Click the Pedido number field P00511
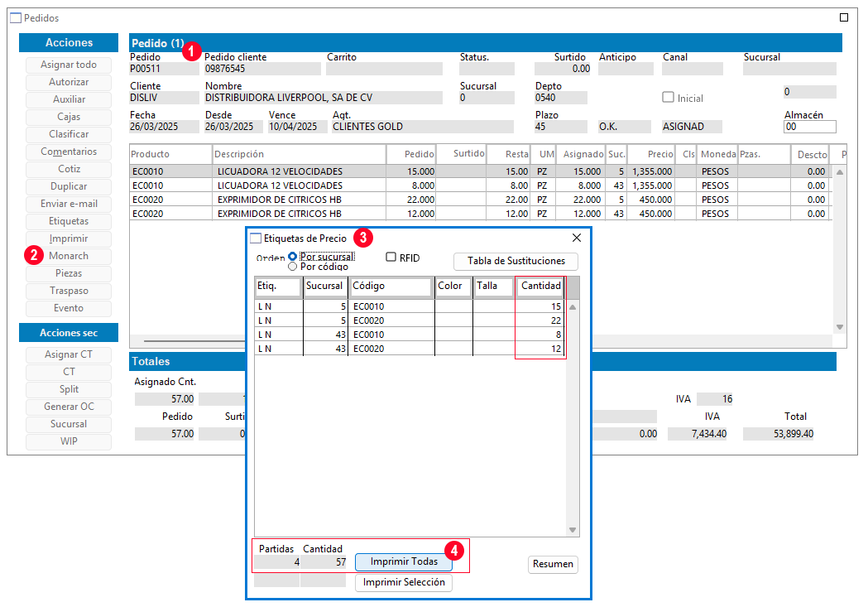Image resolution: width=868 pixels, height=607 pixels. coord(164,69)
